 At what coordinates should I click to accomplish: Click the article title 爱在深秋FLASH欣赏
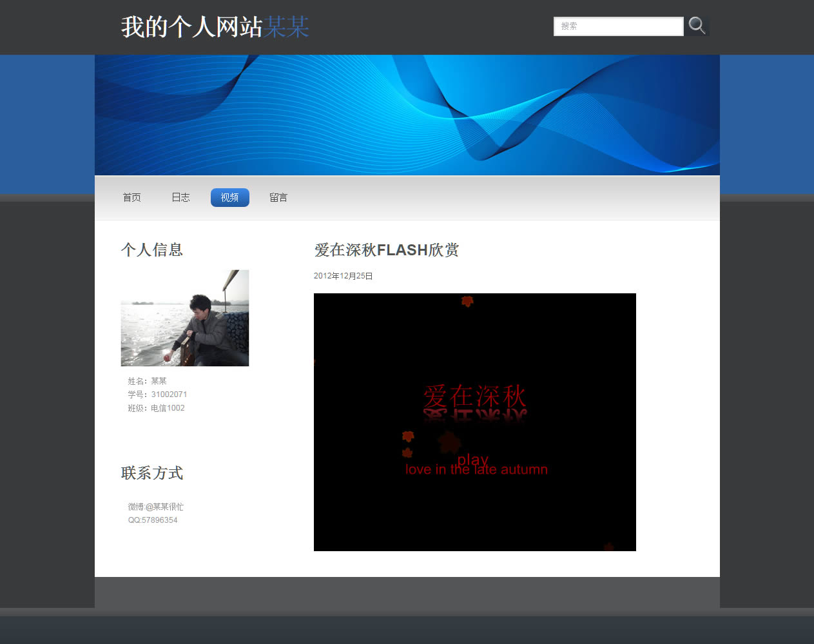pos(386,249)
